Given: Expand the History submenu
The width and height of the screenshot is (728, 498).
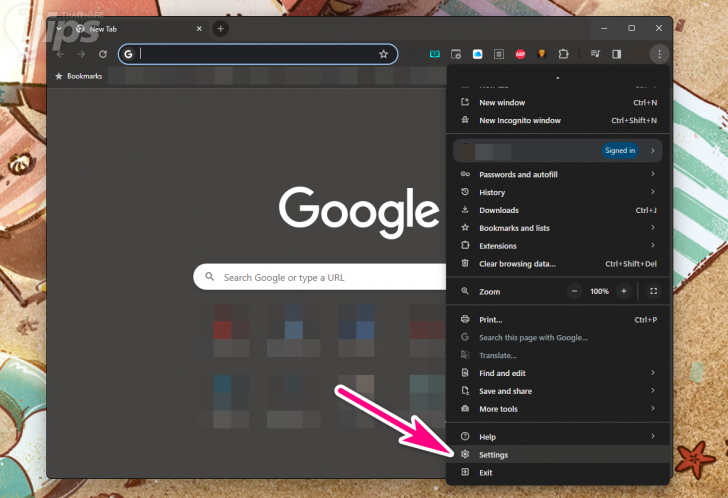Looking at the screenshot, I should point(559,192).
